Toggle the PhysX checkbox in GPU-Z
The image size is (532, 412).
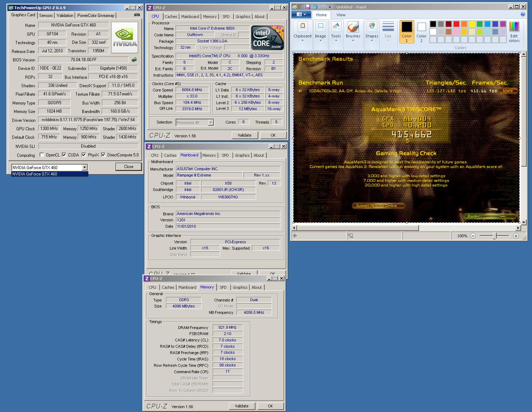pos(84,155)
